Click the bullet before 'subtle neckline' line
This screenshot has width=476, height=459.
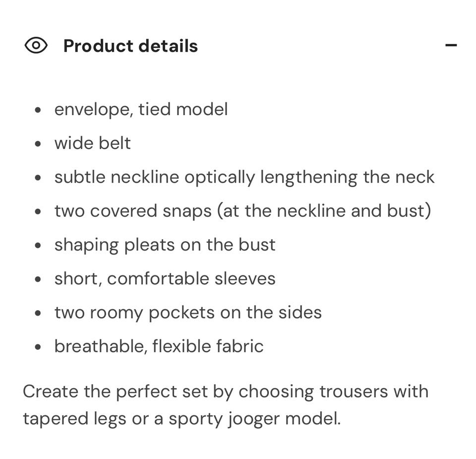[x=38, y=178]
